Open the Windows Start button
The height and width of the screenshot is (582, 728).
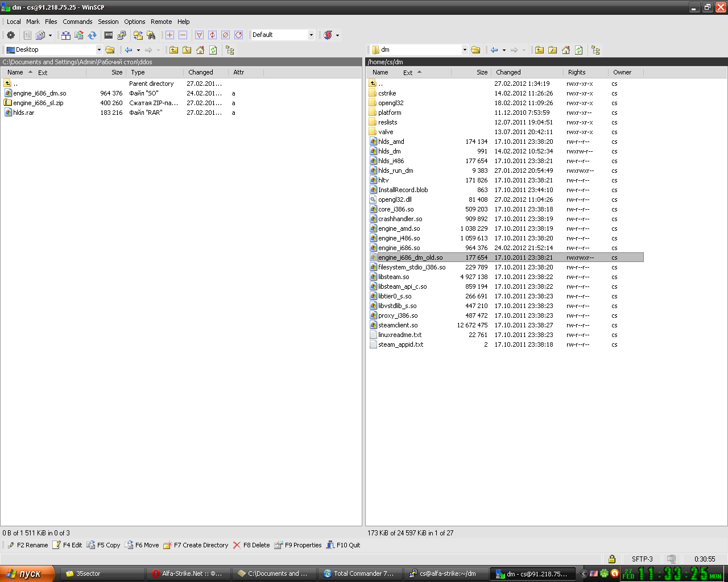click(27, 573)
